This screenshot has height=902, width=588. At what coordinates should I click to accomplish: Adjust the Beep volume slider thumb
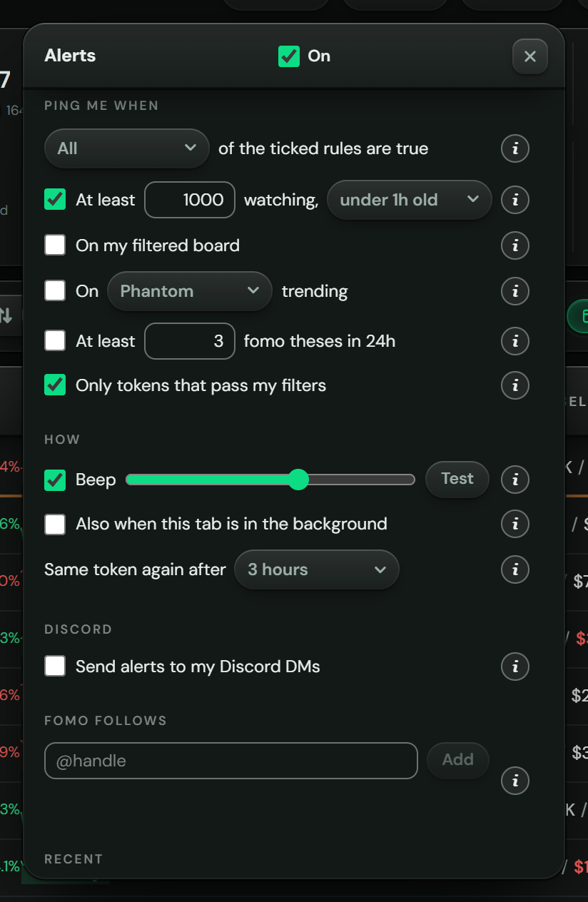[298, 480]
